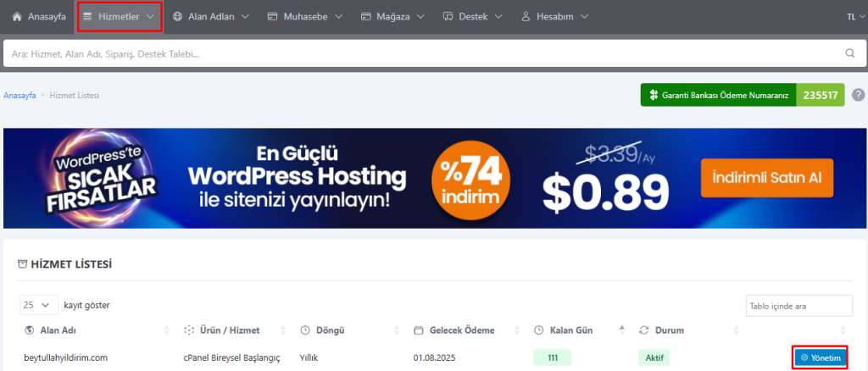Viewport: 868px width, 371px height.
Task: Click the Hesabım user icon
Action: tap(526, 17)
